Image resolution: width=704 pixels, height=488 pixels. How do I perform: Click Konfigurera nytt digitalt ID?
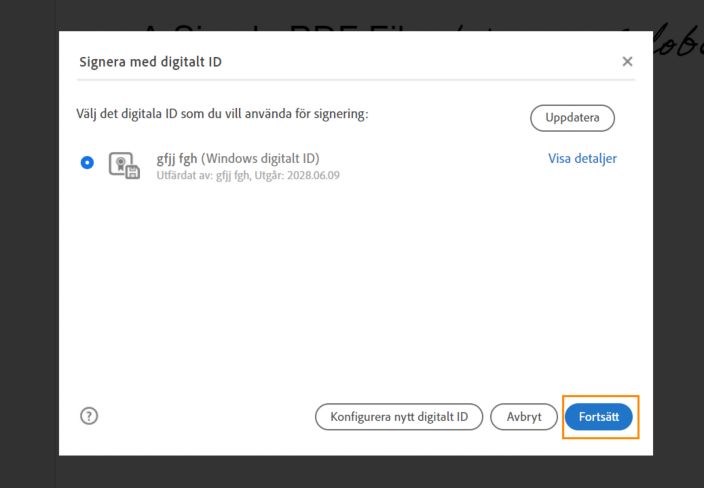399,416
